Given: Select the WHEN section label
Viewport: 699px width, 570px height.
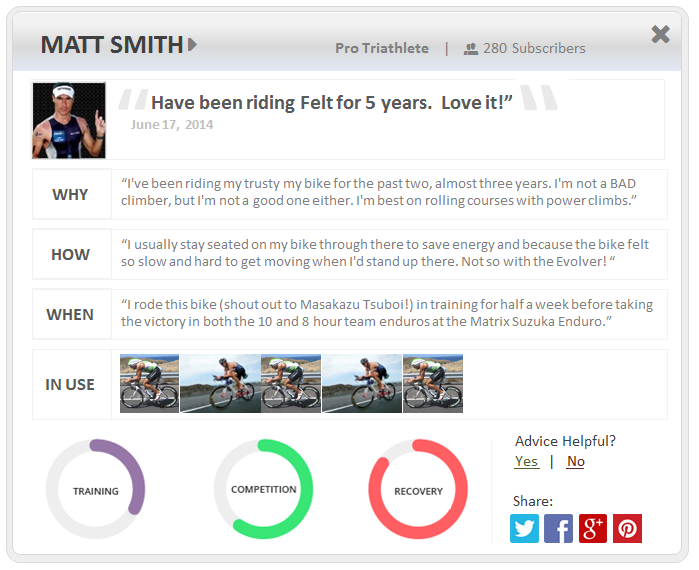Looking at the screenshot, I should coord(70,314).
